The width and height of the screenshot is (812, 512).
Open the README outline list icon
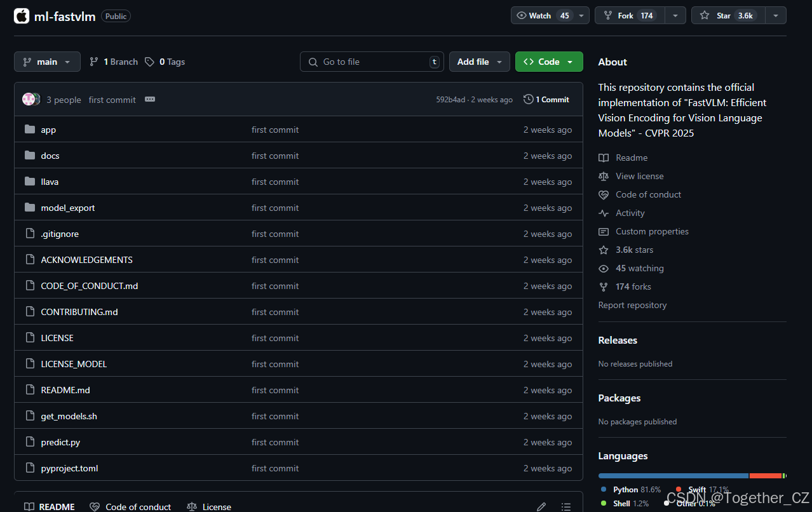click(566, 507)
